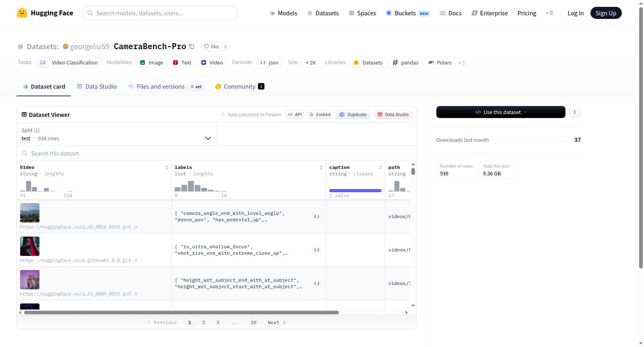Image resolution: width=644 pixels, height=347 pixels.
Task: Select the Datasets library tag
Action: (368, 62)
